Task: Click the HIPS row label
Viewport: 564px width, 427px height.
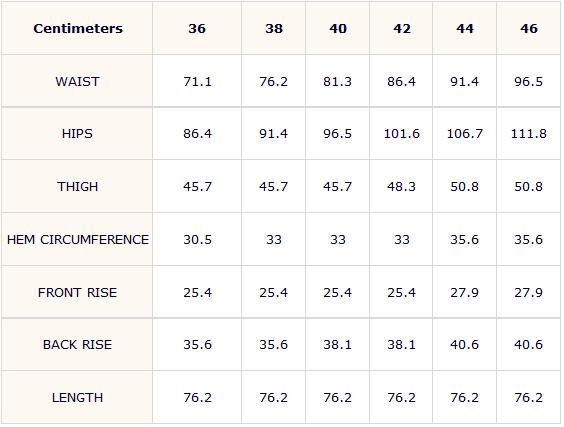Action: coord(78,134)
